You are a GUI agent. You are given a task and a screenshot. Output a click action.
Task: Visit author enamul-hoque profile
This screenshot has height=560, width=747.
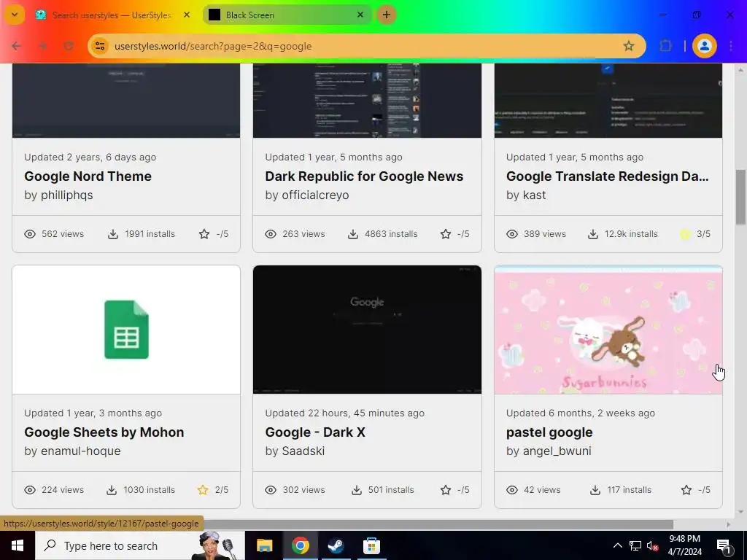[x=80, y=451]
